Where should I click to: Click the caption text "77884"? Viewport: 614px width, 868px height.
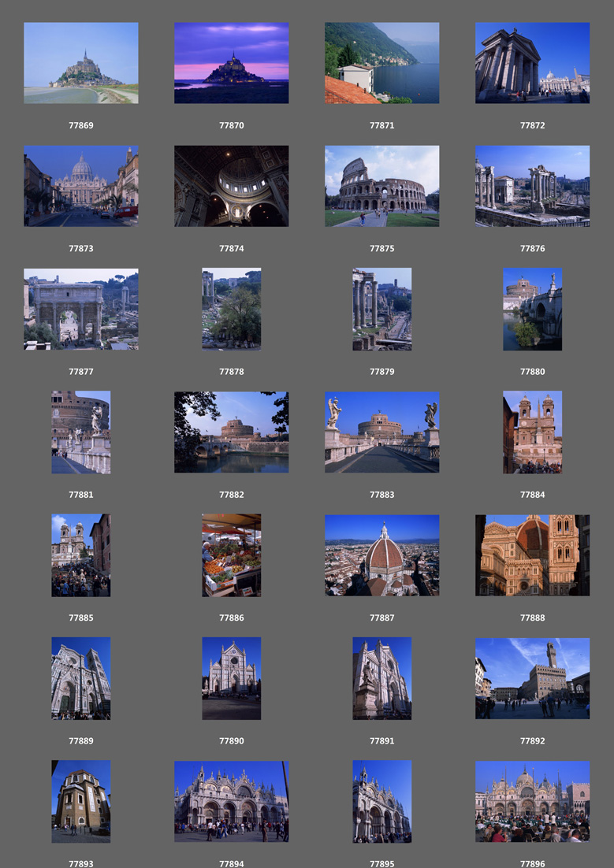coord(533,495)
